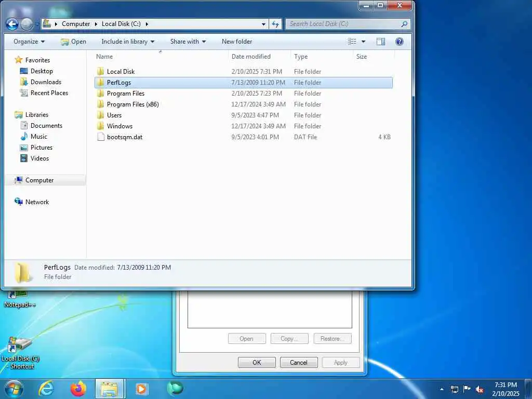Click the Forward navigation arrow
Screen dimensions: 532x399
coord(27,24)
